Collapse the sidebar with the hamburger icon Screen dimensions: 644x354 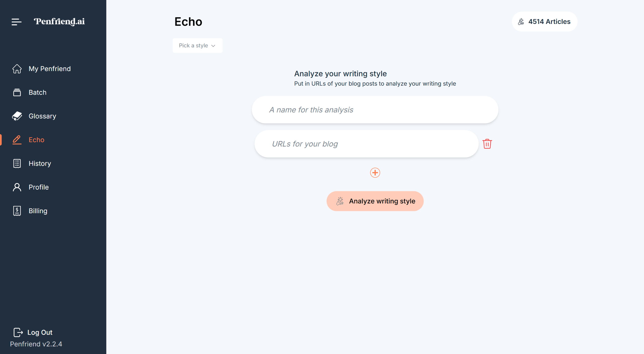(x=16, y=22)
